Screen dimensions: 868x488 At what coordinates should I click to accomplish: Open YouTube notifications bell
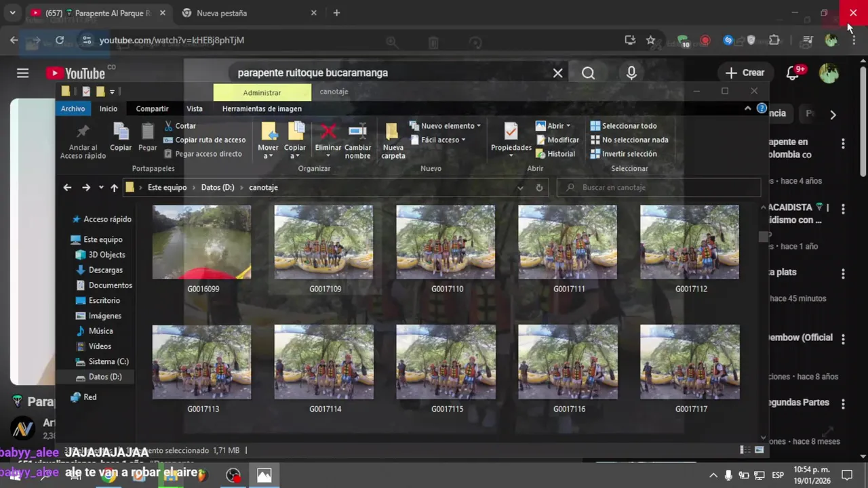point(792,73)
